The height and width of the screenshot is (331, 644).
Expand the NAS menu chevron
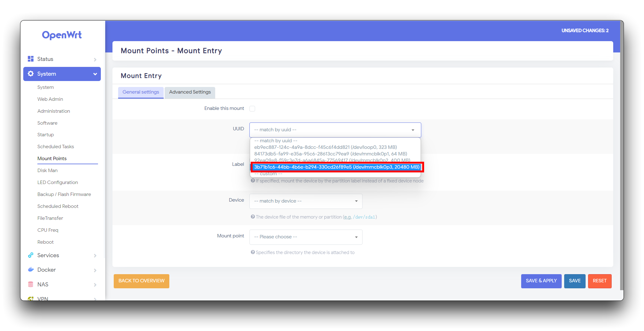point(95,285)
